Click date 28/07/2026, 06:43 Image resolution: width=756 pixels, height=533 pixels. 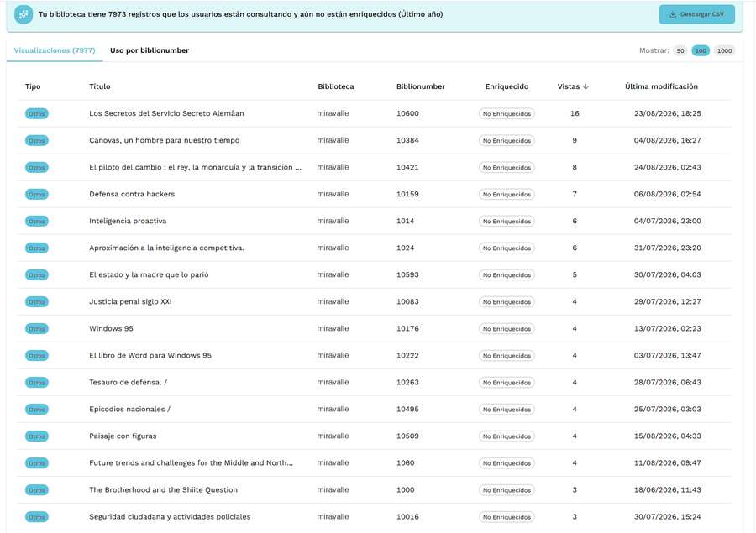point(667,383)
